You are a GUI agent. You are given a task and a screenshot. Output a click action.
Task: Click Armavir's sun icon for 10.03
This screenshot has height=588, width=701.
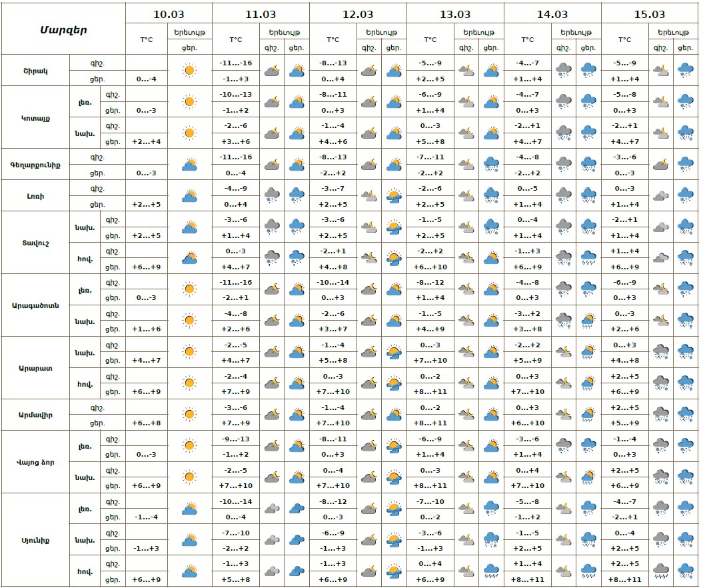(189, 415)
